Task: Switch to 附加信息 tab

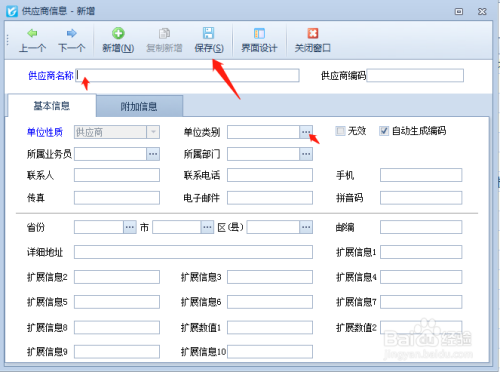Action: [x=139, y=106]
